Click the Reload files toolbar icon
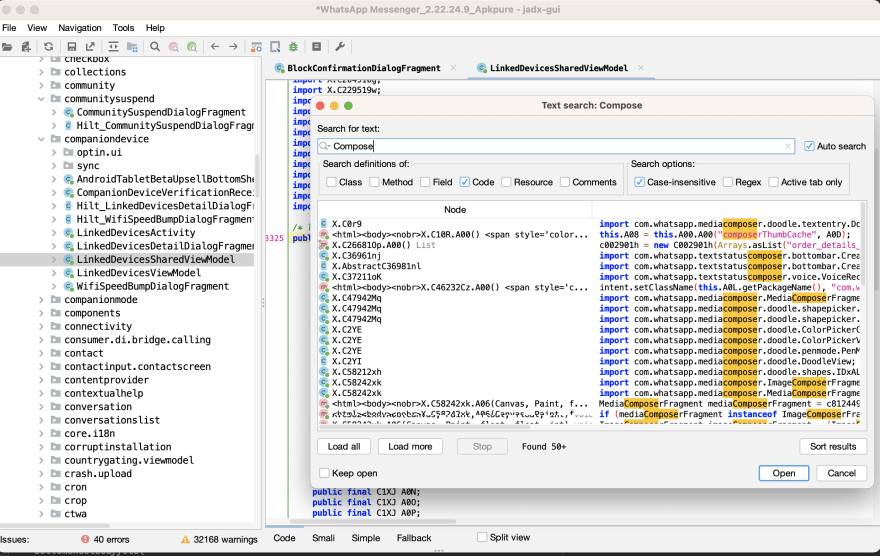The image size is (880, 556). pos(49,47)
